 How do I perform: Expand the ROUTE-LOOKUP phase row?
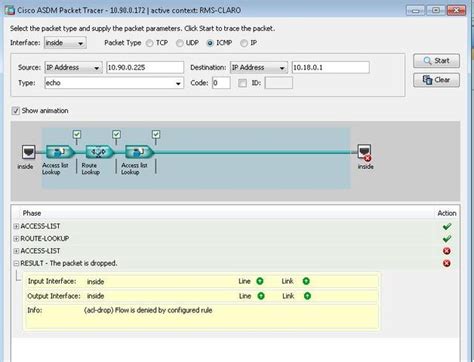[x=16, y=239]
